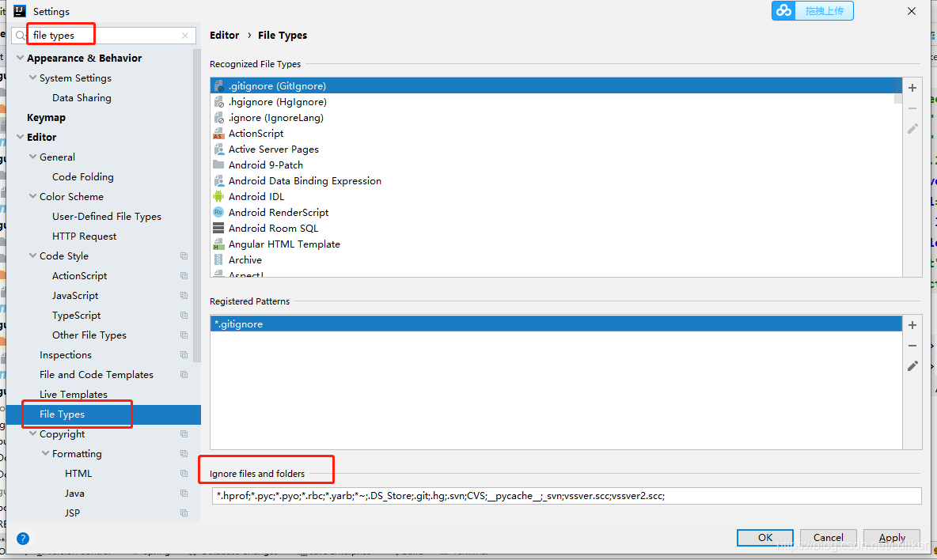Screen dimensions: 937x560
Task: Clear the settings search field
Action: (185, 36)
